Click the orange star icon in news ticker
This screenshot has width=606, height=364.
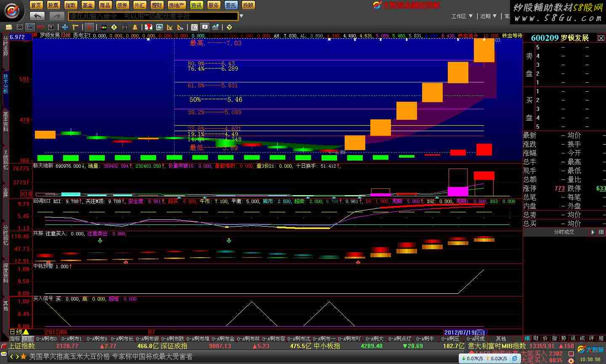tap(24, 356)
